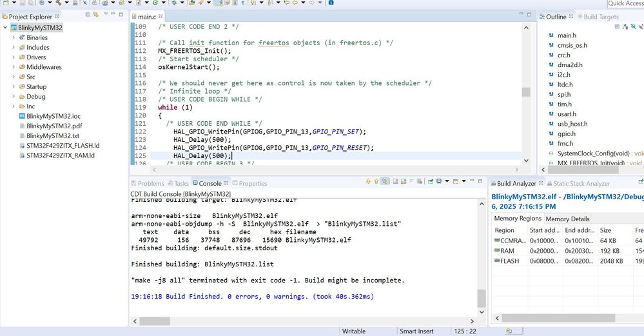The image size is (644, 336).
Task: Collapse the BlinkyMySTM32 project node
Action: coord(5,28)
